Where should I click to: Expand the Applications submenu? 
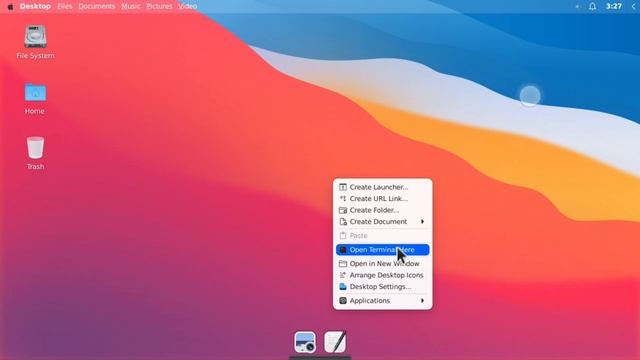(382, 300)
